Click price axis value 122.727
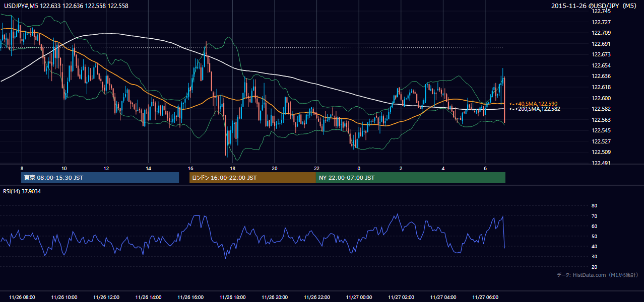Screen dimensions: 644x302 pos(601,22)
